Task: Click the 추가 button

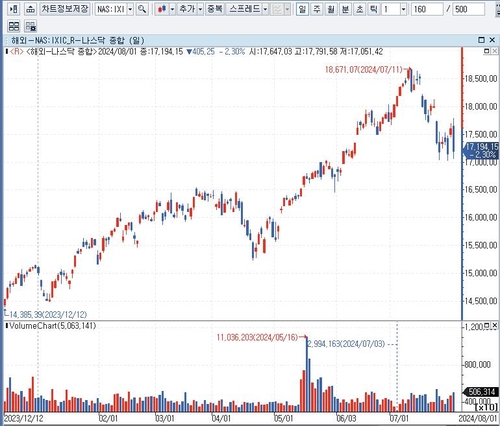Action: [187, 9]
